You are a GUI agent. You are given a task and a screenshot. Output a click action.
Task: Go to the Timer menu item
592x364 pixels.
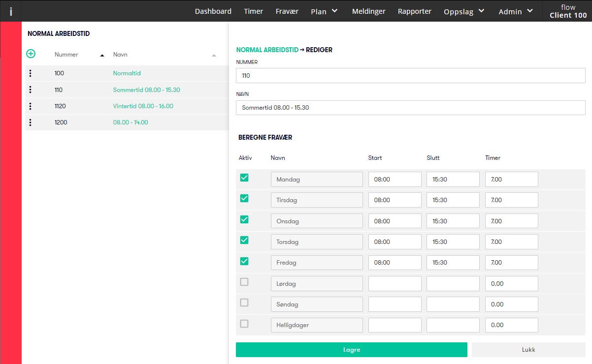[x=254, y=11]
